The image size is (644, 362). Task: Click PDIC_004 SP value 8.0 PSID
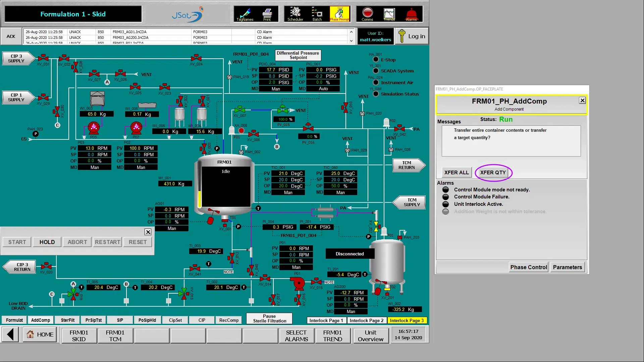pyautogui.click(x=276, y=76)
